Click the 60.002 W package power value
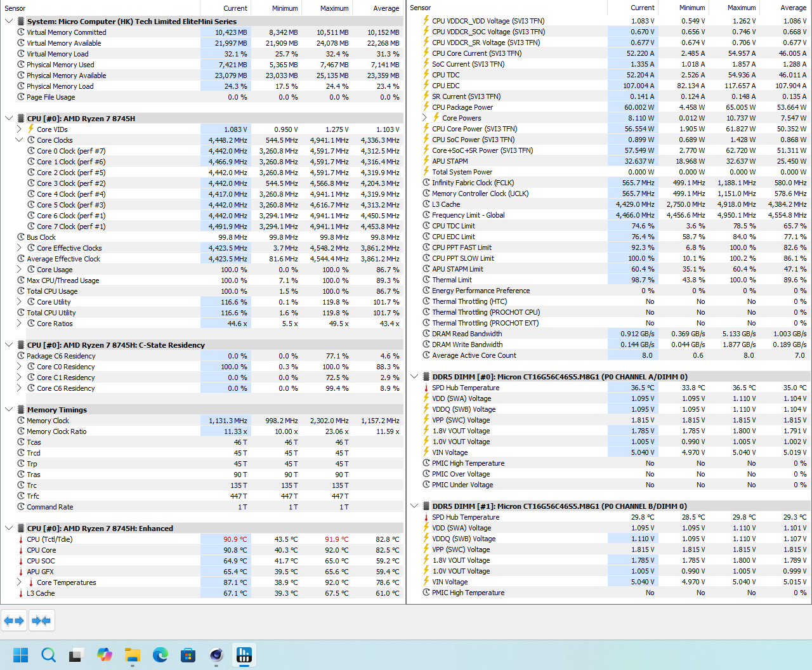 coord(639,107)
